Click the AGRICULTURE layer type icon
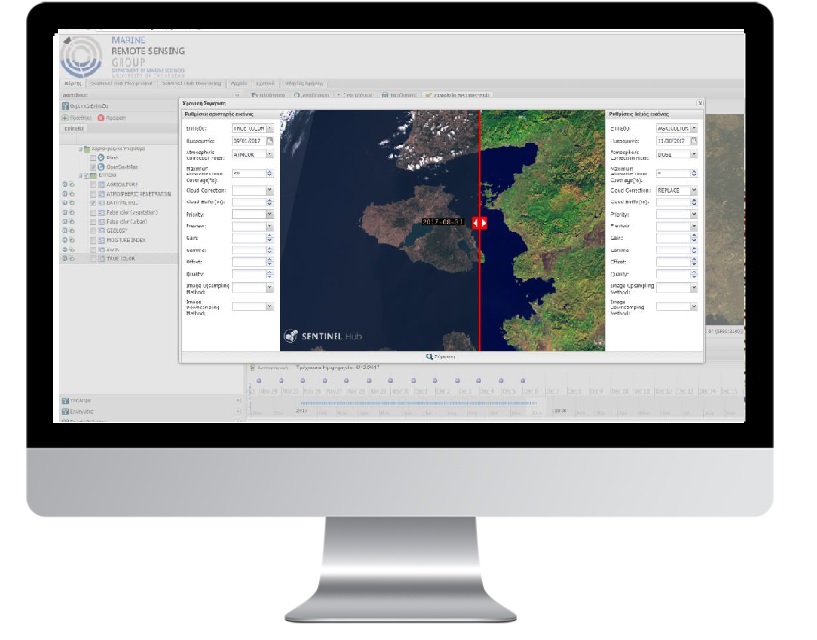The width and height of the screenshot is (817, 640). (102, 184)
